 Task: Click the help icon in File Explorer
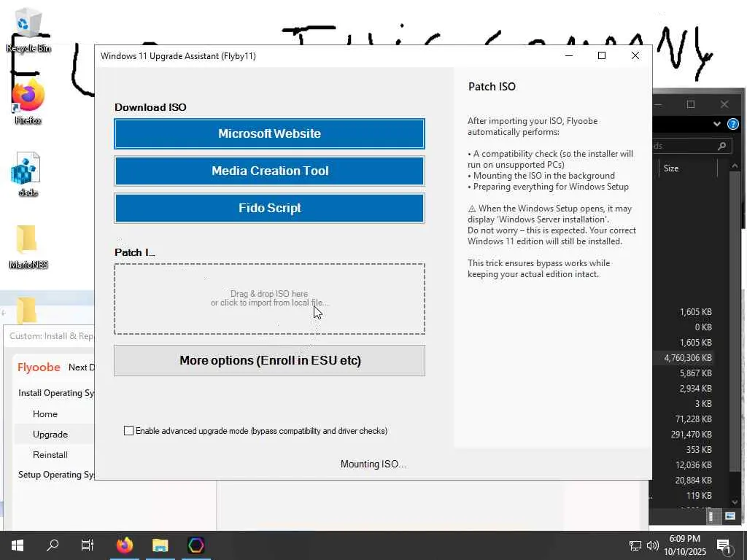732,124
